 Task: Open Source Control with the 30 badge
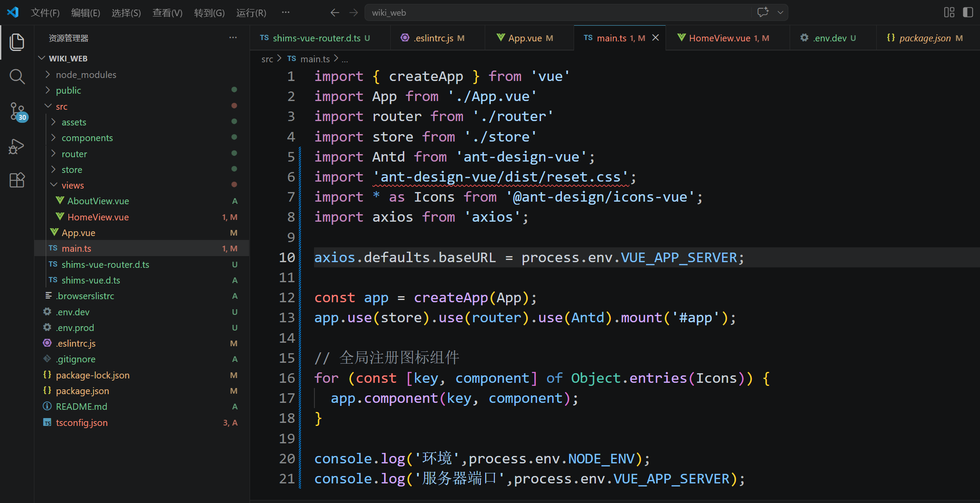(18, 112)
